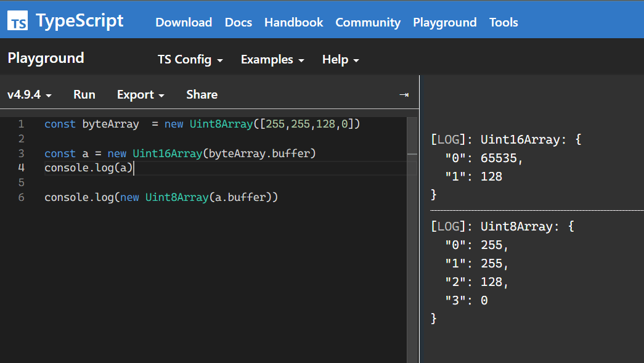The height and width of the screenshot is (363, 644).
Task: Click the "0": 255 entry in Uint8Array log
Action: pyautogui.click(x=476, y=245)
